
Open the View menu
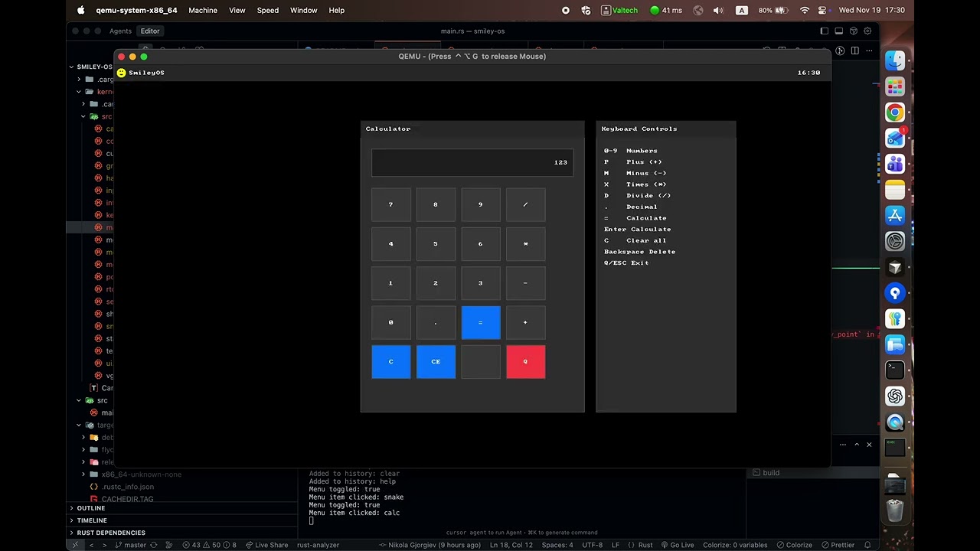(x=237, y=10)
